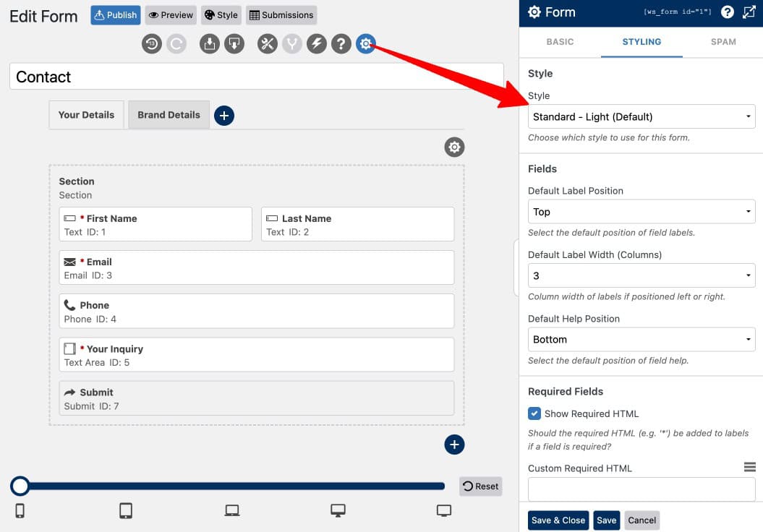Image resolution: width=763 pixels, height=532 pixels.
Task: Open the Style dropdown
Action: [641, 116]
